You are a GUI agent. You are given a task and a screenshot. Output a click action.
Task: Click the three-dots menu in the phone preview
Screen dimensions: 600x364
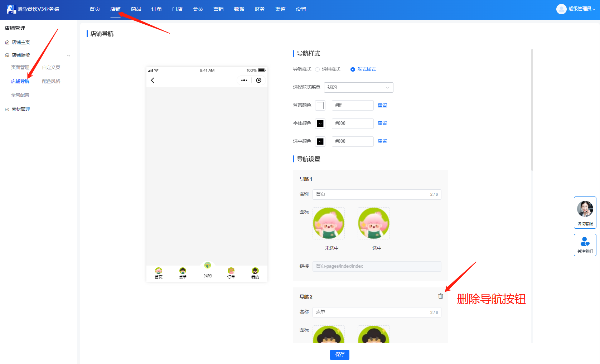click(x=244, y=80)
